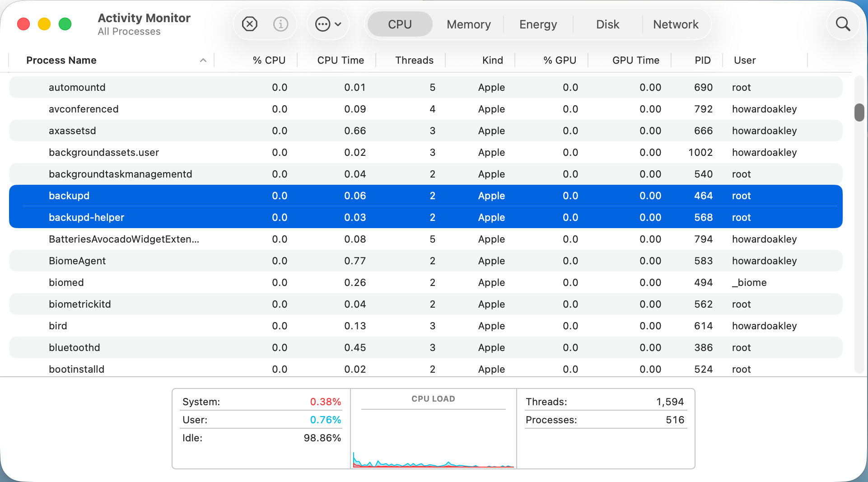868x482 pixels.
Task: Open process info with the (i) icon
Action: tap(280, 24)
